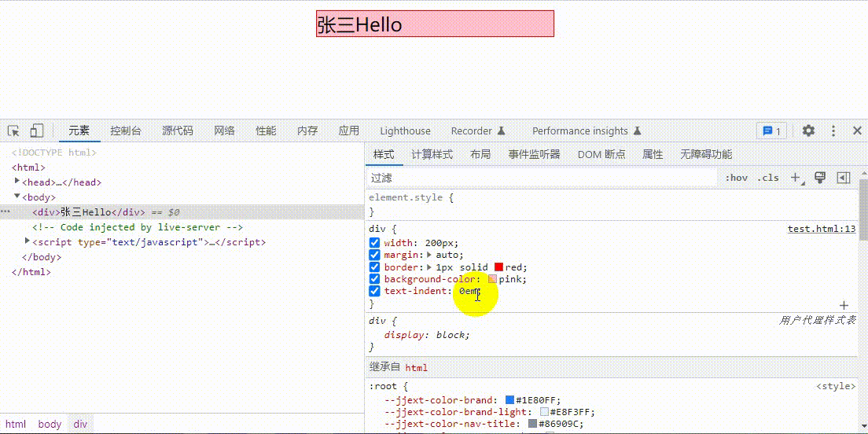
Task: Select html in the breadcrumb bar
Action: tap(16, 424)
